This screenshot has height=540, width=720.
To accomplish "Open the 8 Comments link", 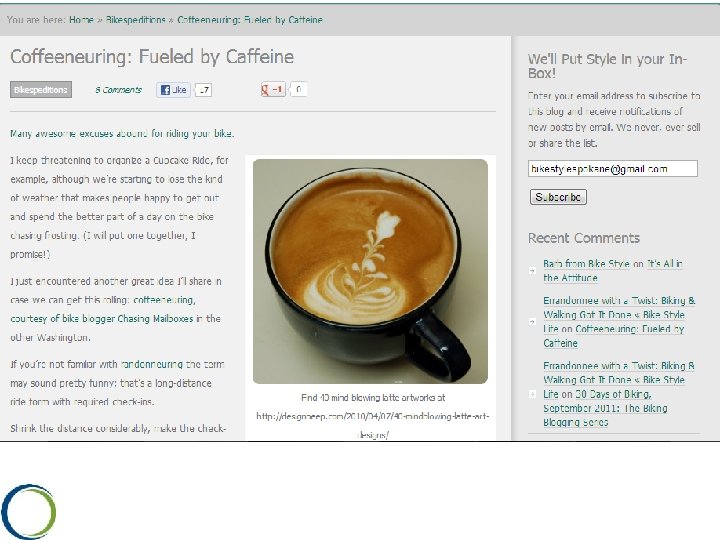I will 118,90.
